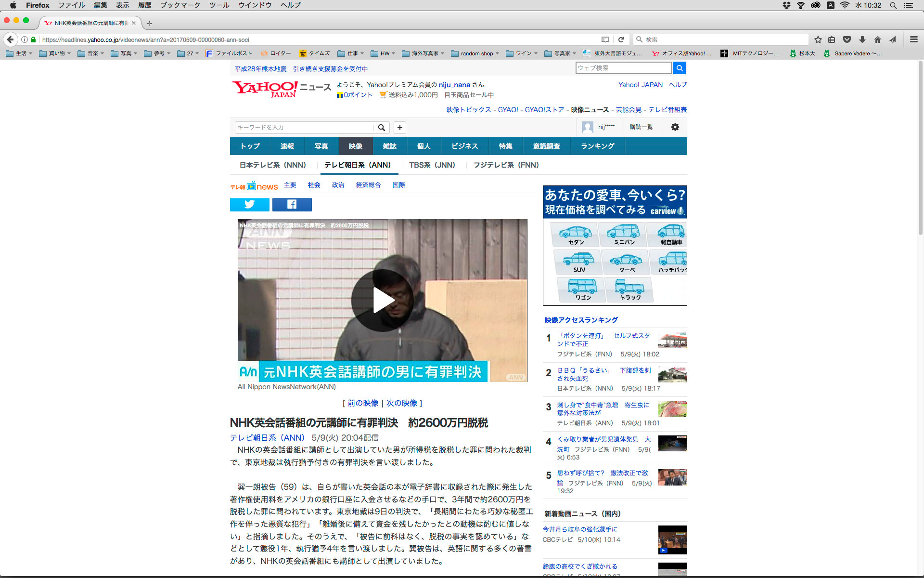Image resolution: width=924 pixels, height=578 pixels.
Task: Click the keyword search magnifier icon
Action: click(x=381, y=128)
